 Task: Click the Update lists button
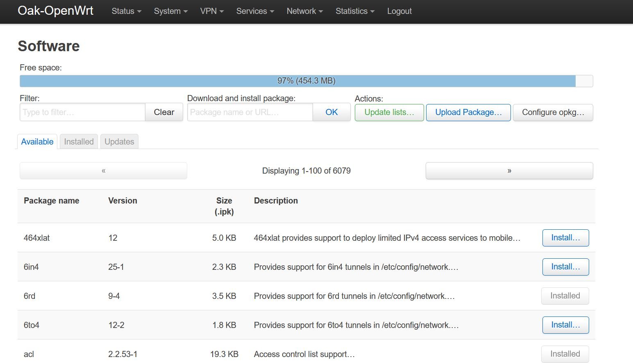(x=389, y=113)
